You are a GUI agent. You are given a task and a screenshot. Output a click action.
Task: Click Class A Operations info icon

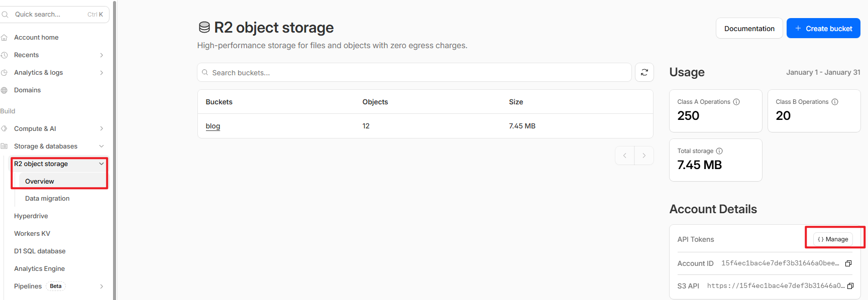[736, 102]
